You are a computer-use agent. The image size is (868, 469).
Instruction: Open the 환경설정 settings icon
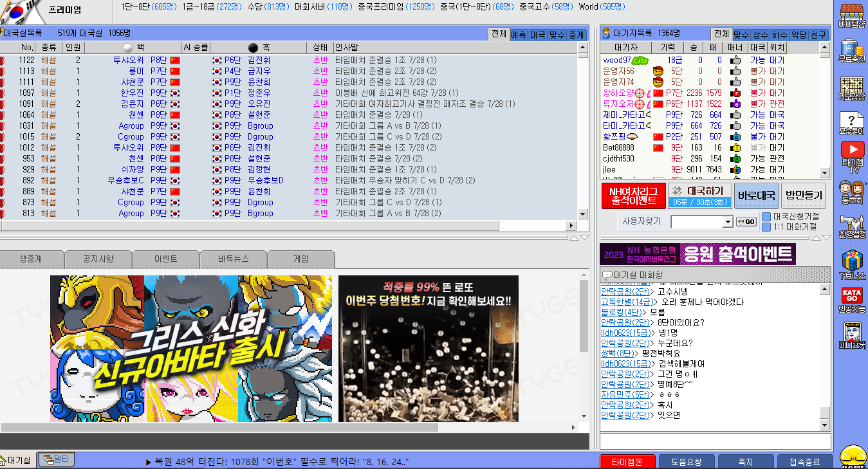point(852,228)
